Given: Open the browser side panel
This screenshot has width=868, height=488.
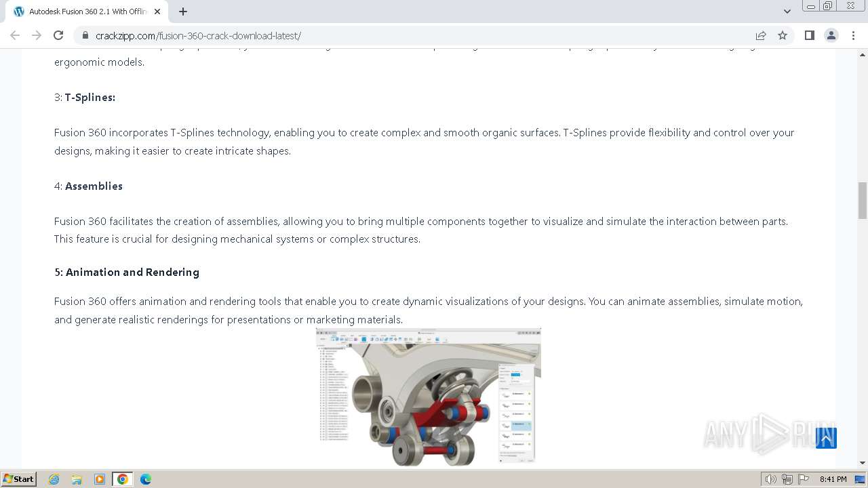Looking at the screenshot, I should [809, 35].
